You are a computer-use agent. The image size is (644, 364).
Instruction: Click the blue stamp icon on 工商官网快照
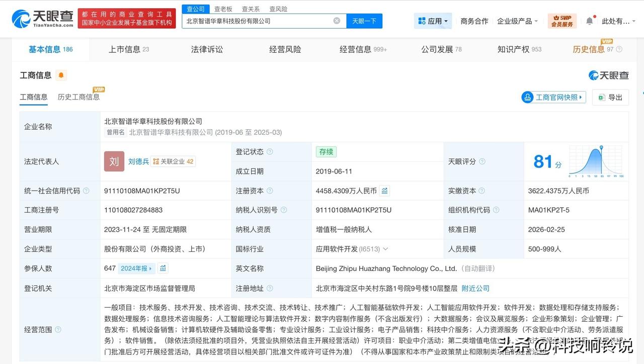pyautogui.click(x=527, y=97)
